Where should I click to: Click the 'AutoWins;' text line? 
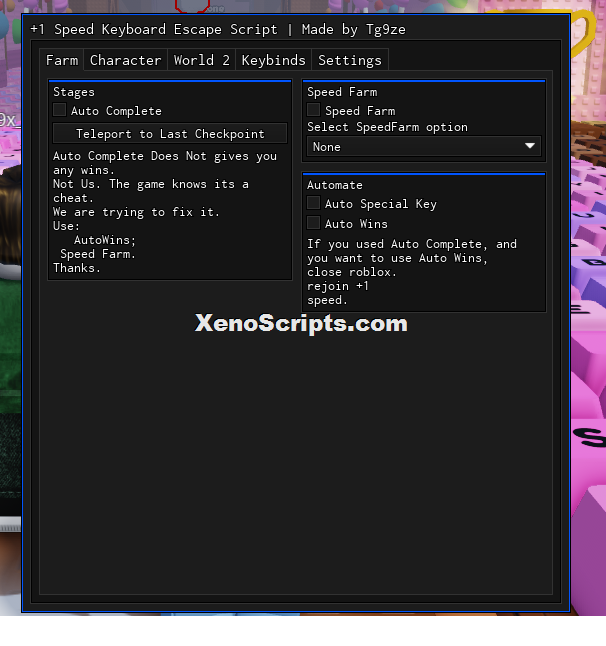click(105, 240)
